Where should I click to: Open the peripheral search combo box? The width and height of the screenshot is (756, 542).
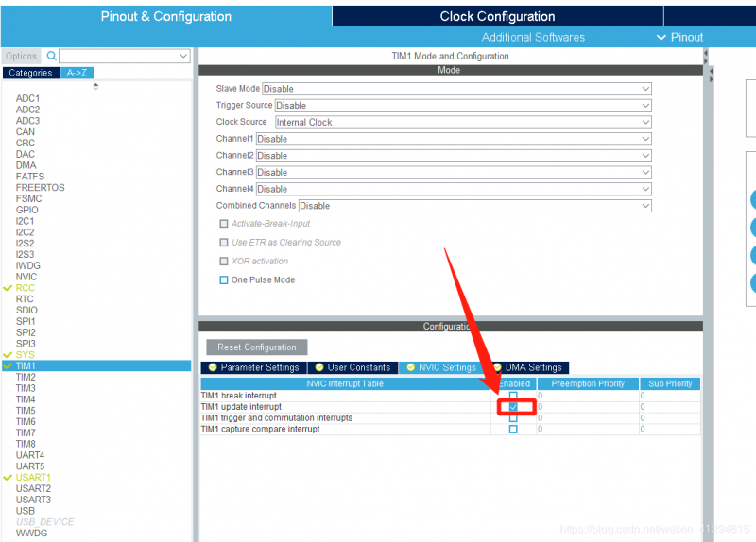pos(125,56)
